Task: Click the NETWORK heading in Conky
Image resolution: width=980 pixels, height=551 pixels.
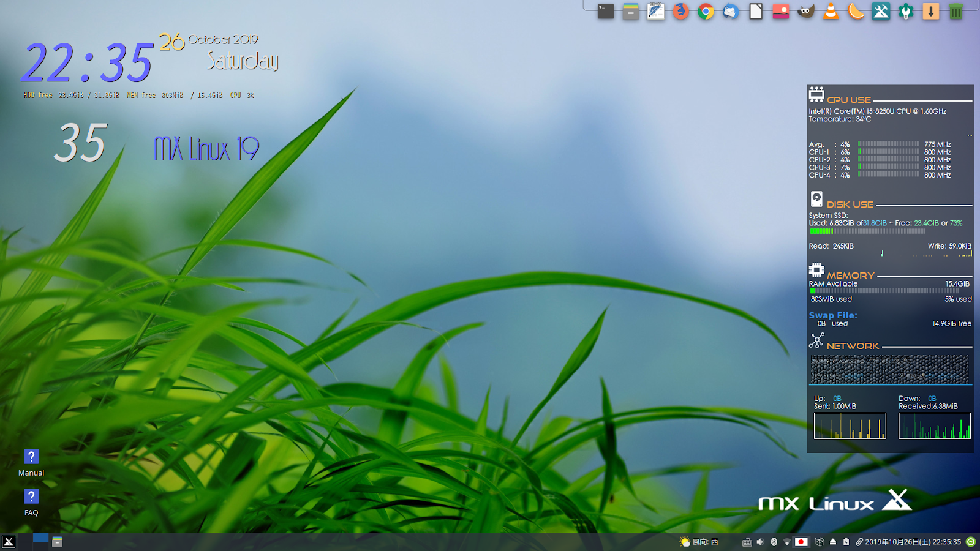Action: [x=853, y=346]
